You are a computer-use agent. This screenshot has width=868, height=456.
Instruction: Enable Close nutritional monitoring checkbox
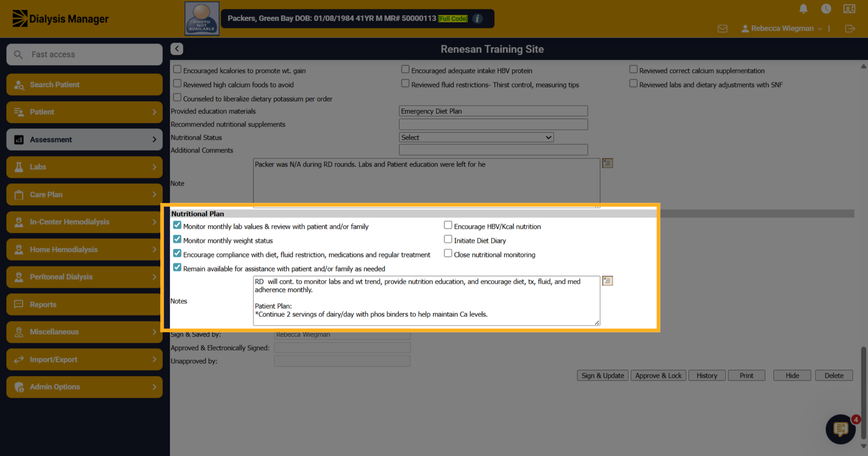click(x=448, y=253)
